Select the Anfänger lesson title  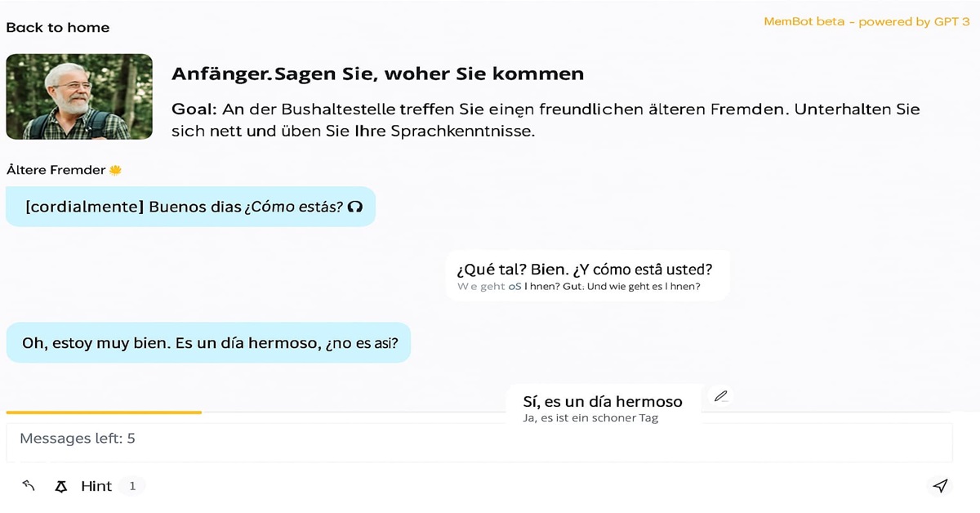pyautogui.click(x=378, y=73)
